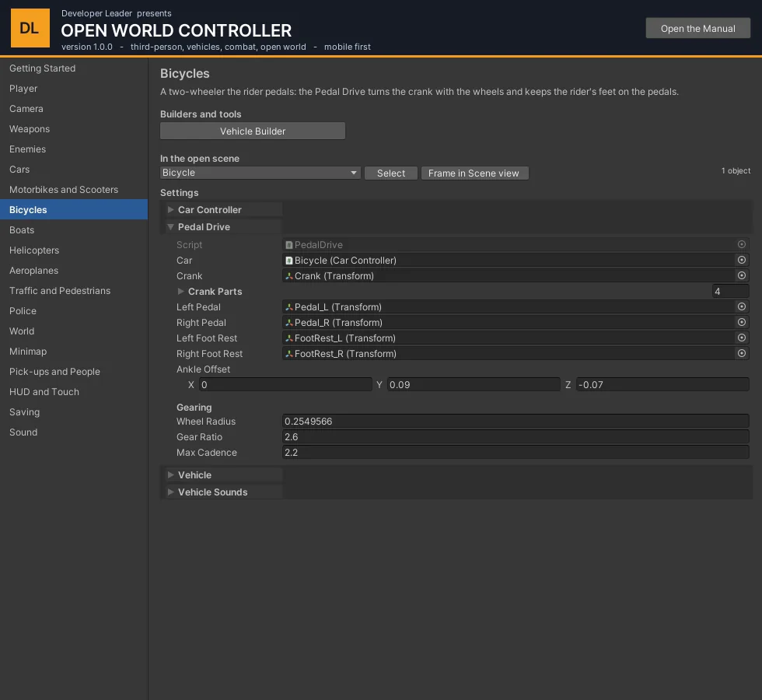The width and height of the screenshot is (762, 700).
Task: Select the Minimap section
Action: click(x=74, y=352)
